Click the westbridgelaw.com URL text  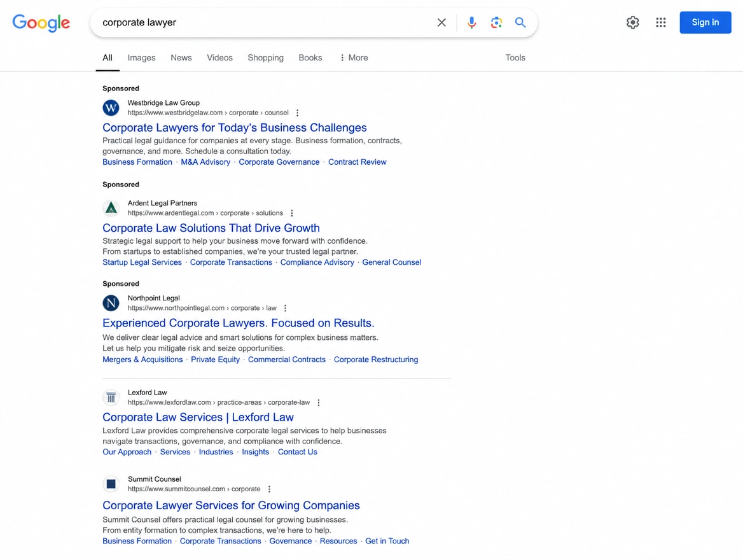(208, 113)
